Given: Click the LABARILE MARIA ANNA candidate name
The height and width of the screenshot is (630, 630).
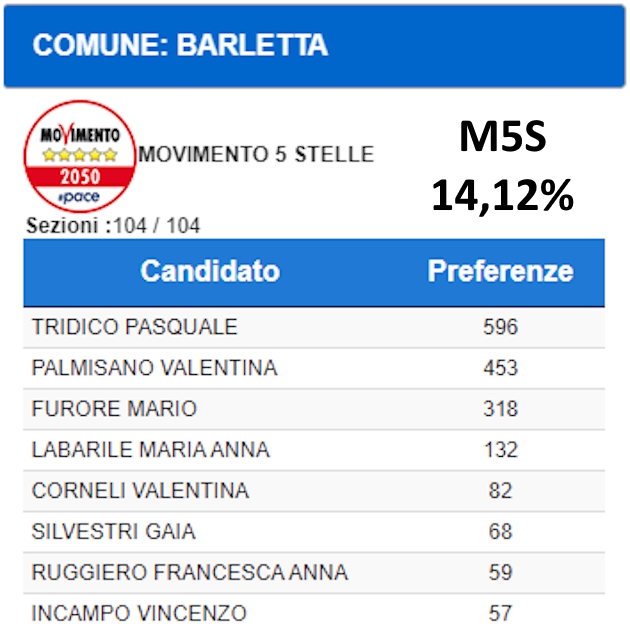Looking at the screenshot, I should click(x=151, y=450).
